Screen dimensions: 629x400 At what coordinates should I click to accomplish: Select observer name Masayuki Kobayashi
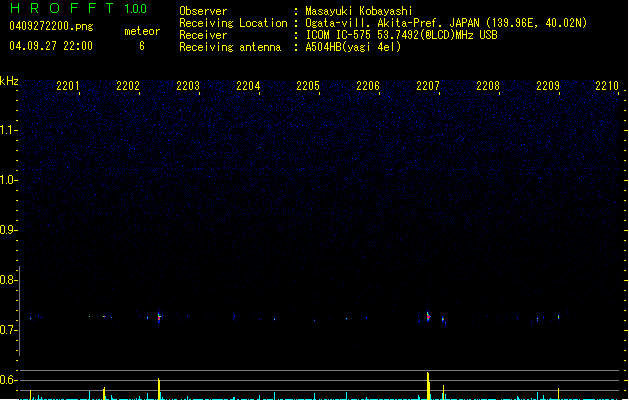(x=359, y=11)
